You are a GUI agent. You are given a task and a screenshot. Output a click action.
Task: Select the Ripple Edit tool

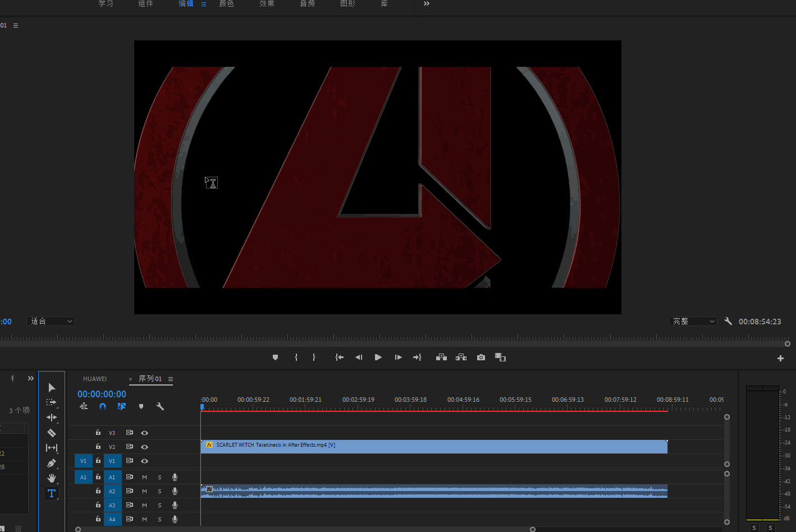[52, 418]
